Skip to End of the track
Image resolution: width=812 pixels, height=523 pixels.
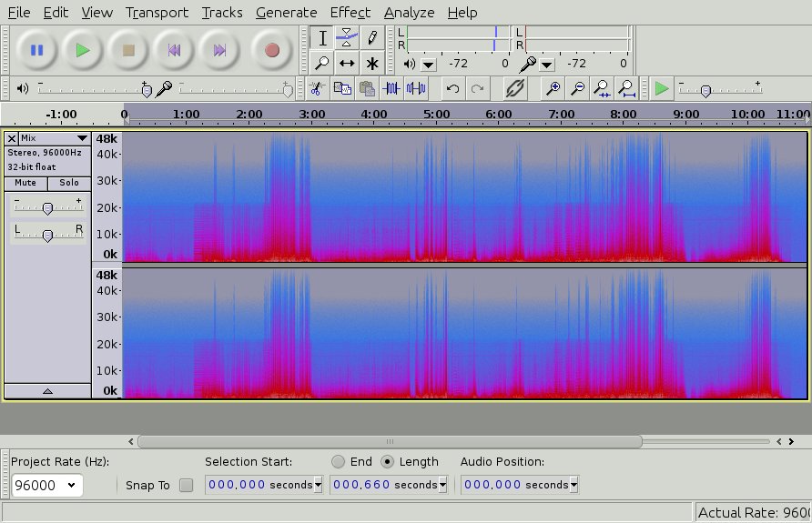[219, 50]
